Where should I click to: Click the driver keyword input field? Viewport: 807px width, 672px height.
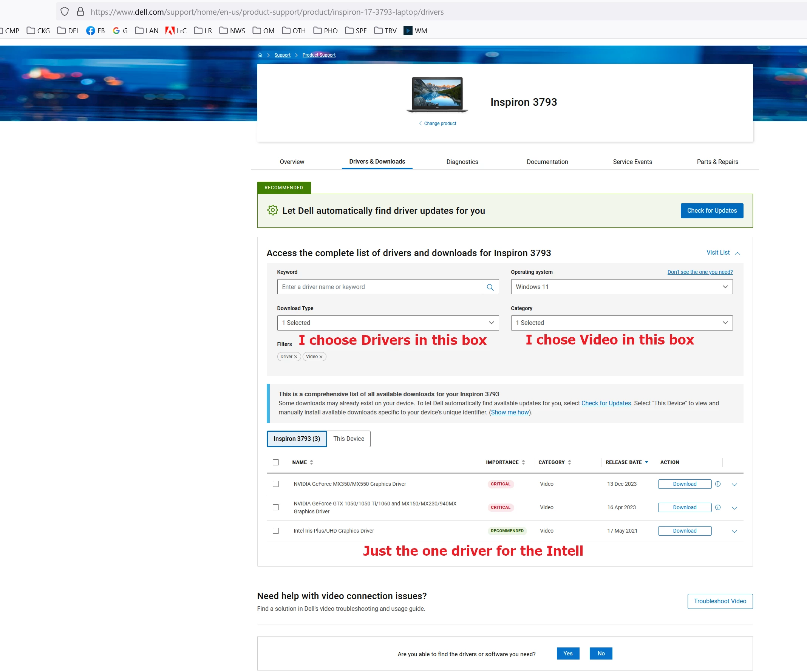pyautogui.click(x=379, y=287)
